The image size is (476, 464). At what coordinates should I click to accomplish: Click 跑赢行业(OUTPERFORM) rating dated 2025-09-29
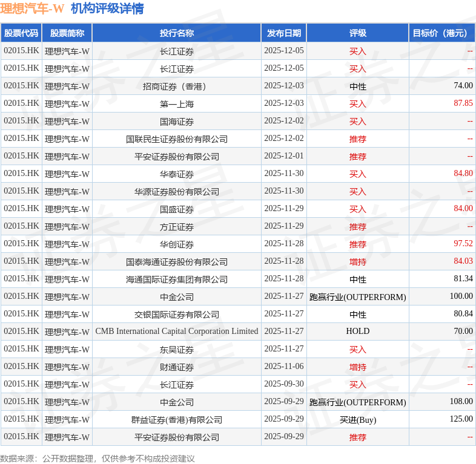(x=358, y=402)
